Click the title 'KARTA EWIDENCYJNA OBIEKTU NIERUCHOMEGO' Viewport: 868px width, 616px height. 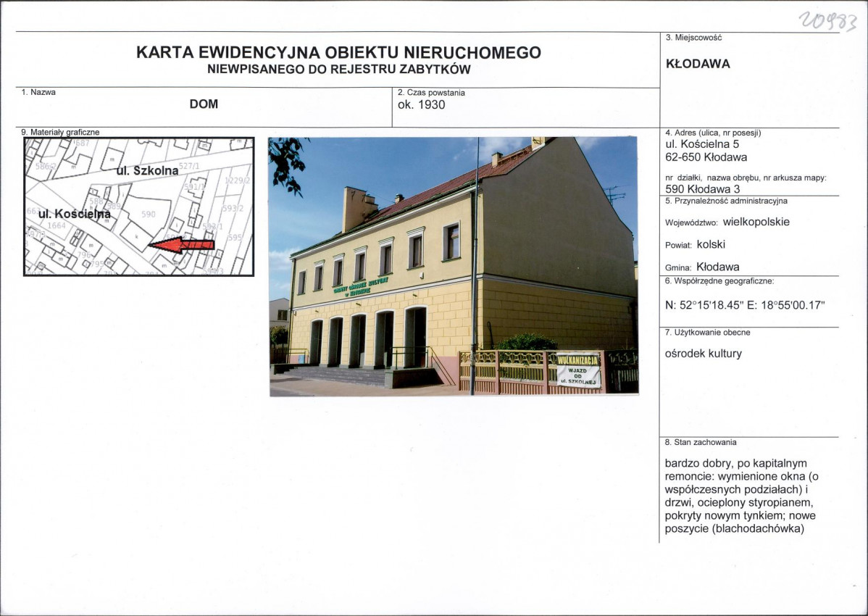tap(338, 52)
